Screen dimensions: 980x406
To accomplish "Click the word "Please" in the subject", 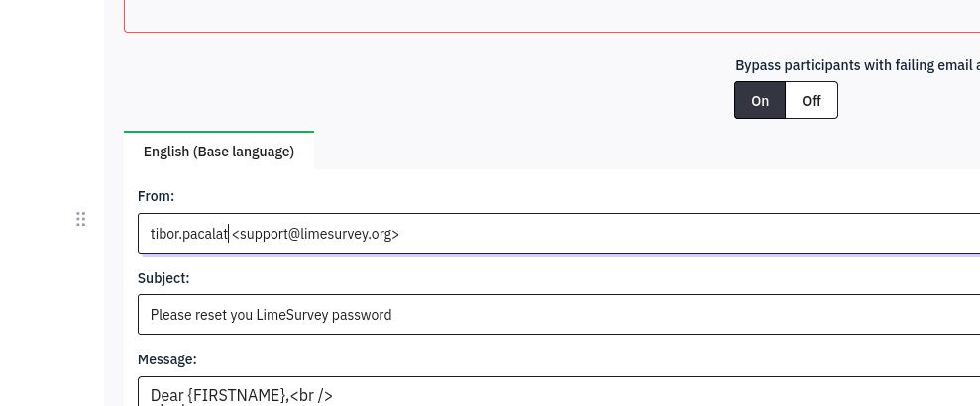I will [171, 315].
